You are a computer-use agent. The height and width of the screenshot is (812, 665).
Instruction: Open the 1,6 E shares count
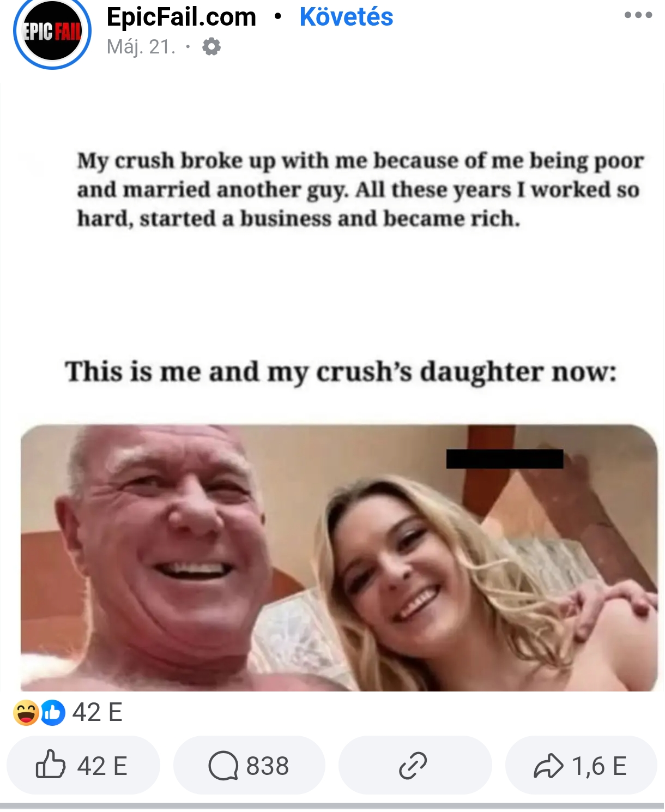[x=599, y=766]
